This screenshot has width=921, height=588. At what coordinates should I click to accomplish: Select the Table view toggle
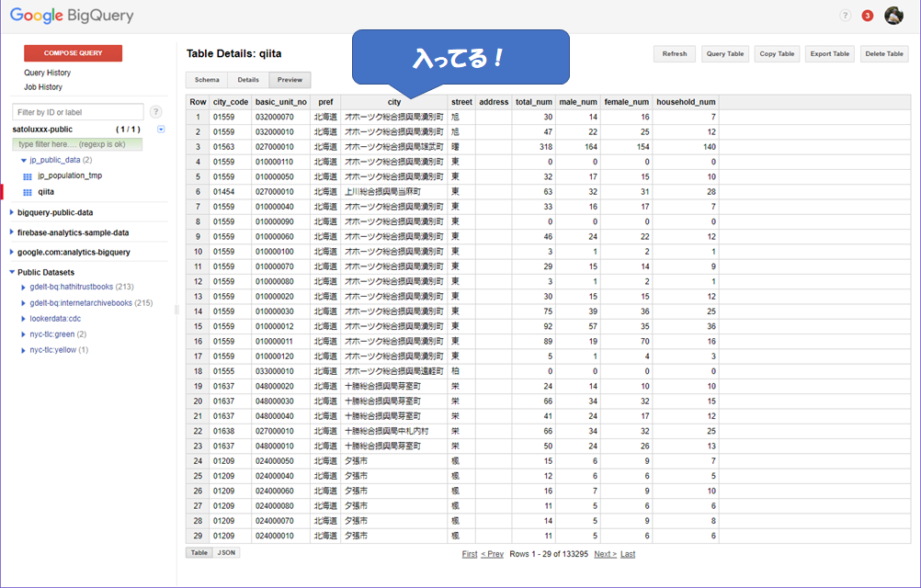pyautogui.click(x=199, y=553)
